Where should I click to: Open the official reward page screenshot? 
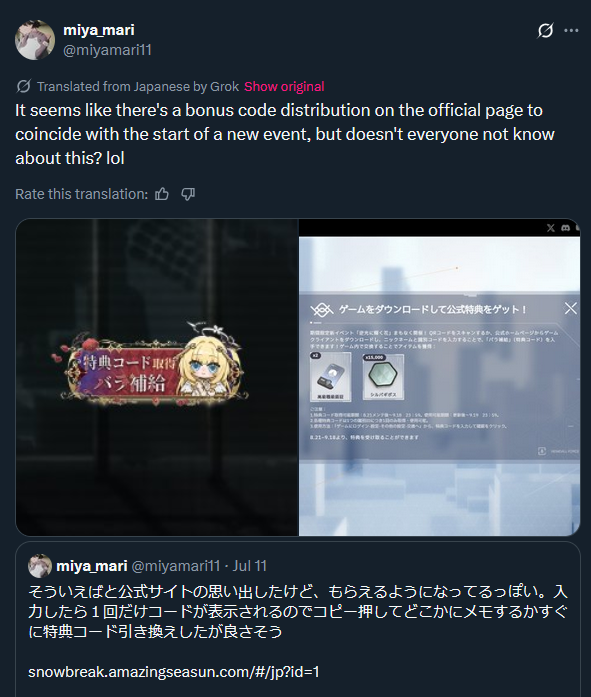point(439,377)
